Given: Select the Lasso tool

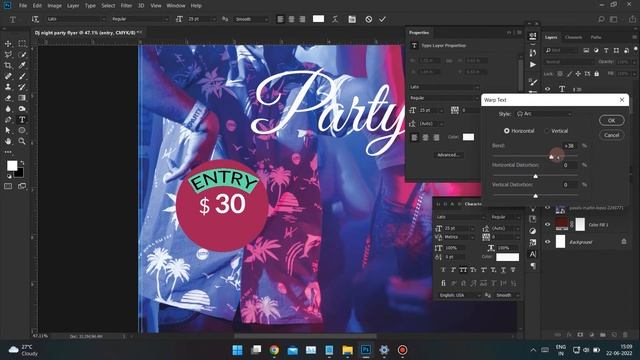Looking at the screenshot, I should coord(8,55).
